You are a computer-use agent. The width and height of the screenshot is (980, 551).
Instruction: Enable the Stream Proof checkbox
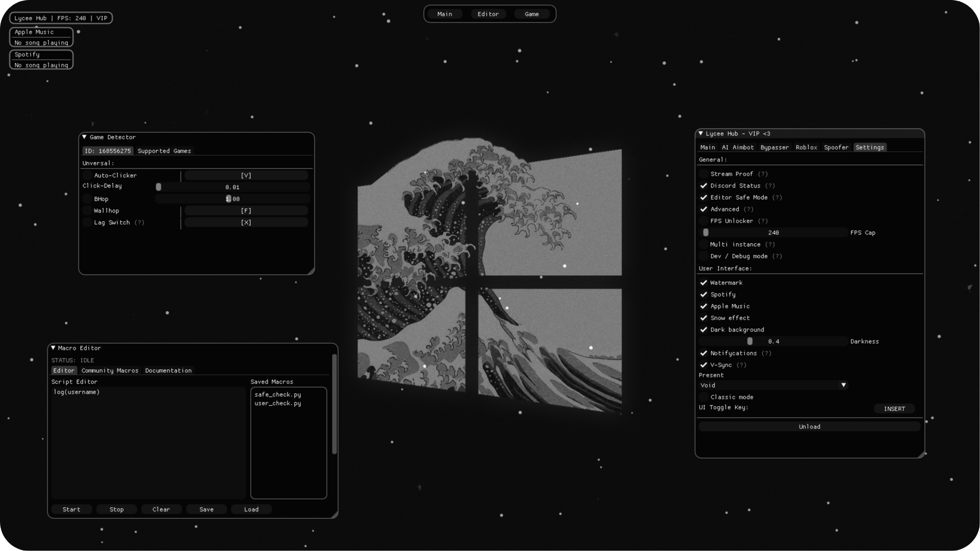pos(704,174)
